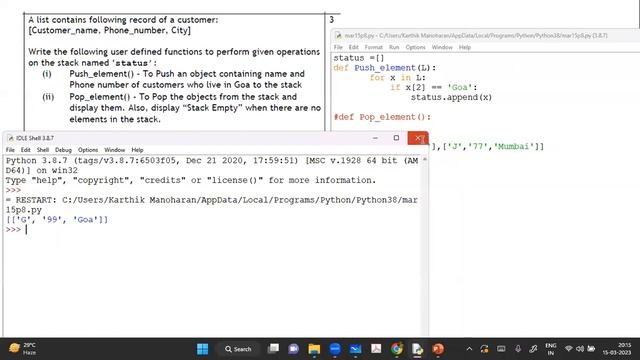The width and height of the screenshot is (640, 360).
Task: Click the IDLE Shell scrollbar up arrow
Action: click(425, 160)
